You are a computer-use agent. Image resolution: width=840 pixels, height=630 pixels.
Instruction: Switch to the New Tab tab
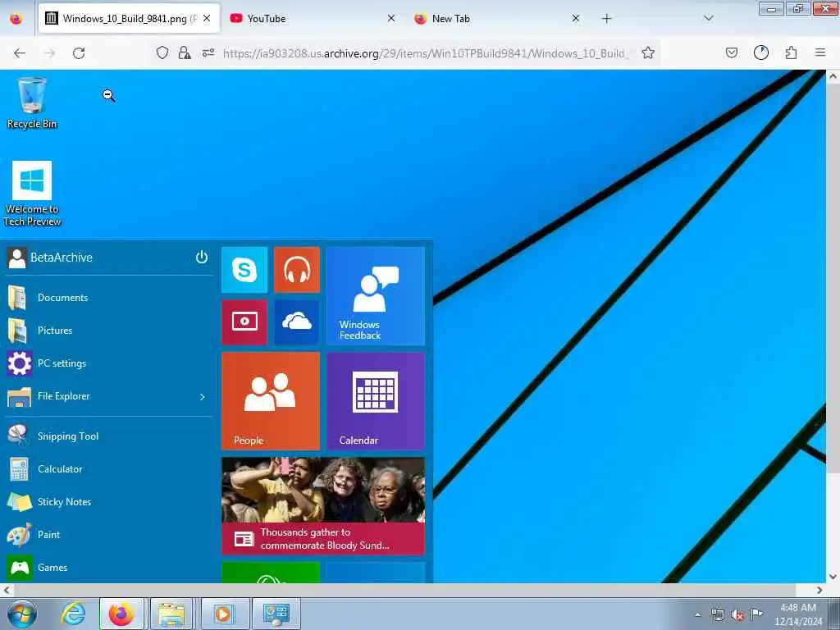tap(497, 19)
